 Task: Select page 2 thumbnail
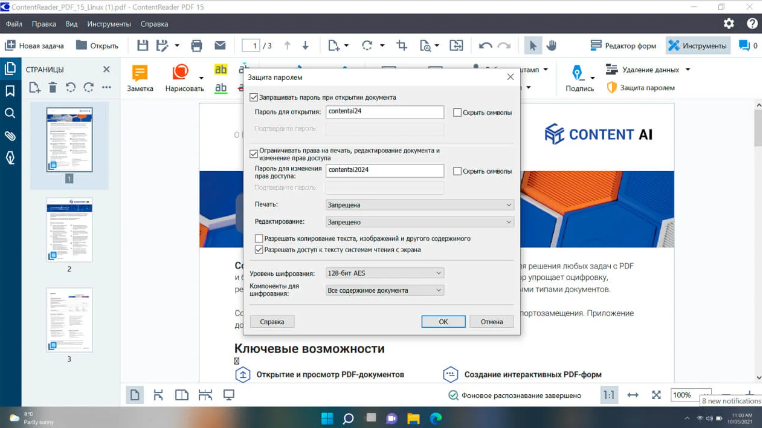click(69, 230)
